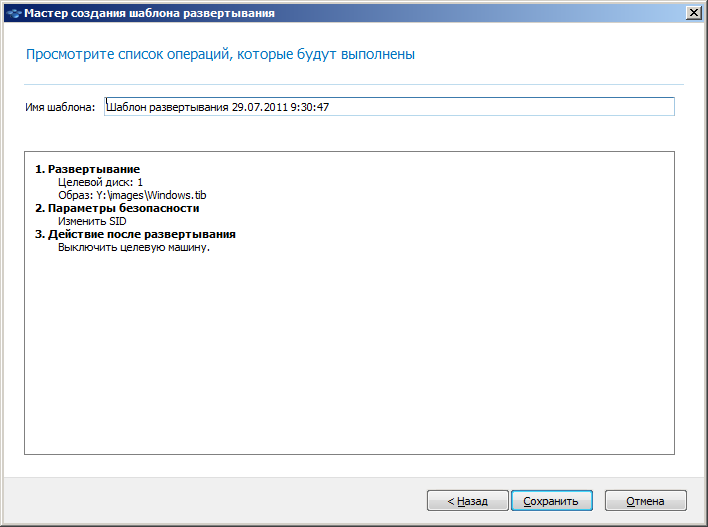The width and height of the screenshot is (708, 527).
Task: Focus the Имя шаблона input field
Action: (389, 107)
